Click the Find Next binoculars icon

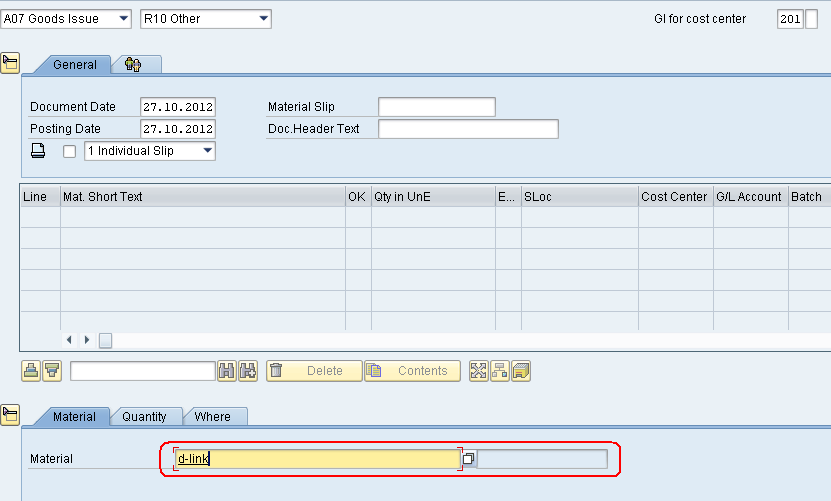pyautogui.click(x=248, y=371)
